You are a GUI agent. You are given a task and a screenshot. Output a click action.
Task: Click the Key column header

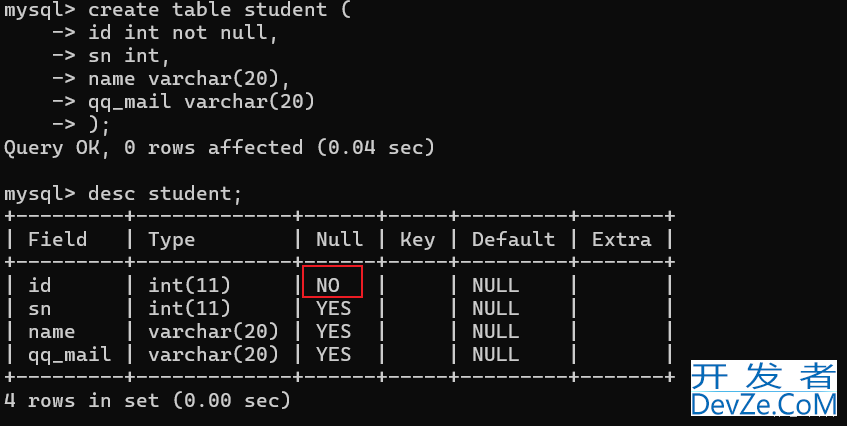(x=417, y=239)
